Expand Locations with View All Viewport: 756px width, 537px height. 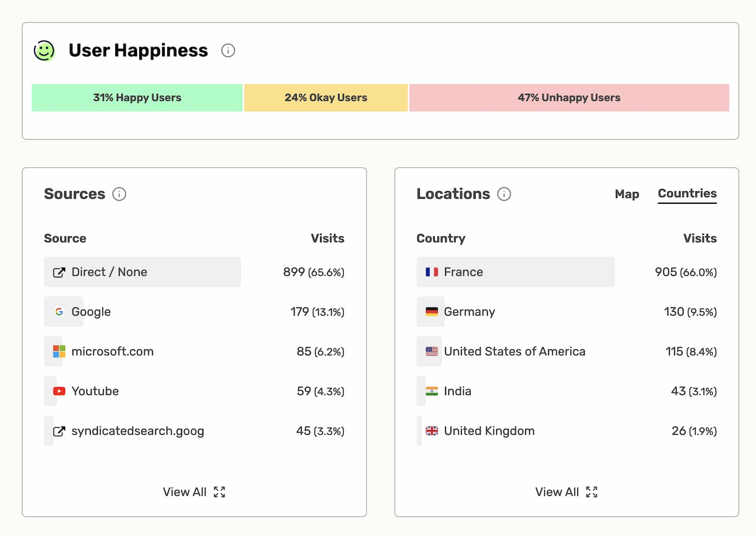pos(566,492)
